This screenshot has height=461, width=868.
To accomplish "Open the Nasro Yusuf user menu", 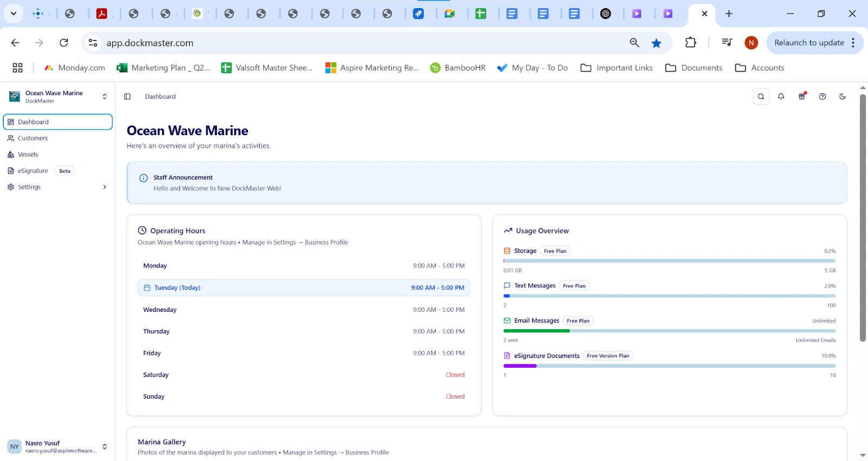I will [x=58, y=446].
